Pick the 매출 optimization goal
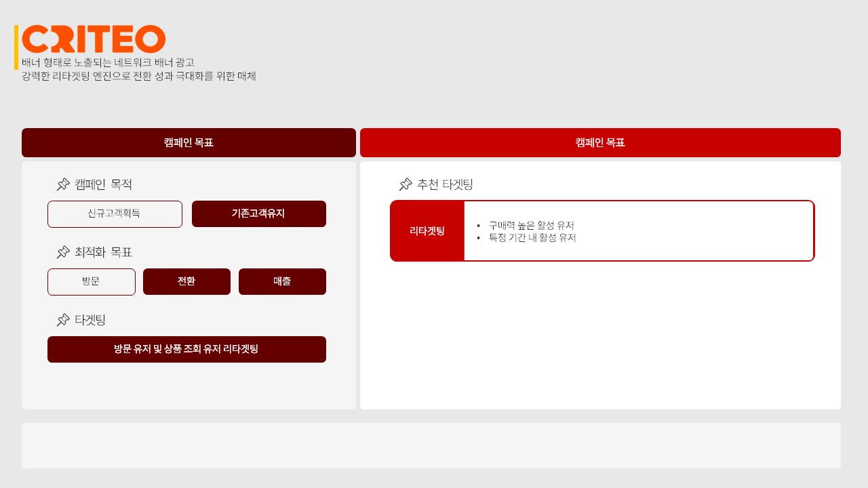Viewport: 868px width, 488px height. pyautogui.click(x=282, y=282)
